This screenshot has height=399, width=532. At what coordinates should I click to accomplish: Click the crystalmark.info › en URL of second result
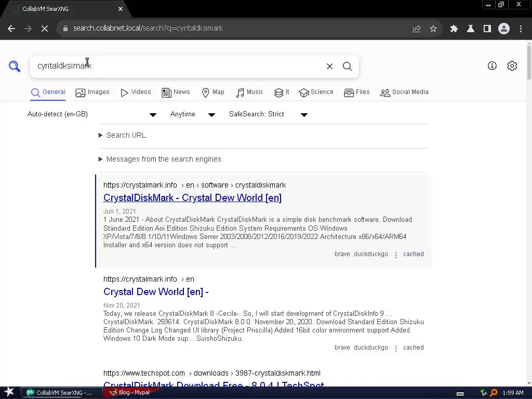[x=149, y=279]
